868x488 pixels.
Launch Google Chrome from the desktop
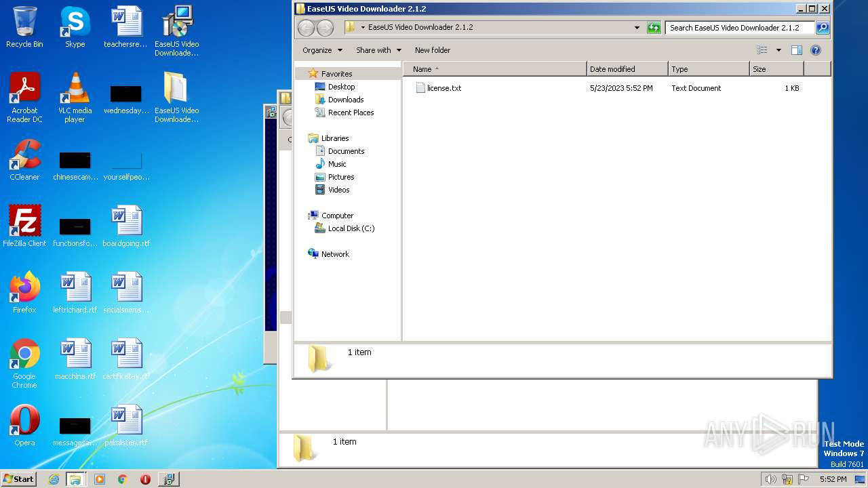click(x=24, y=363)
